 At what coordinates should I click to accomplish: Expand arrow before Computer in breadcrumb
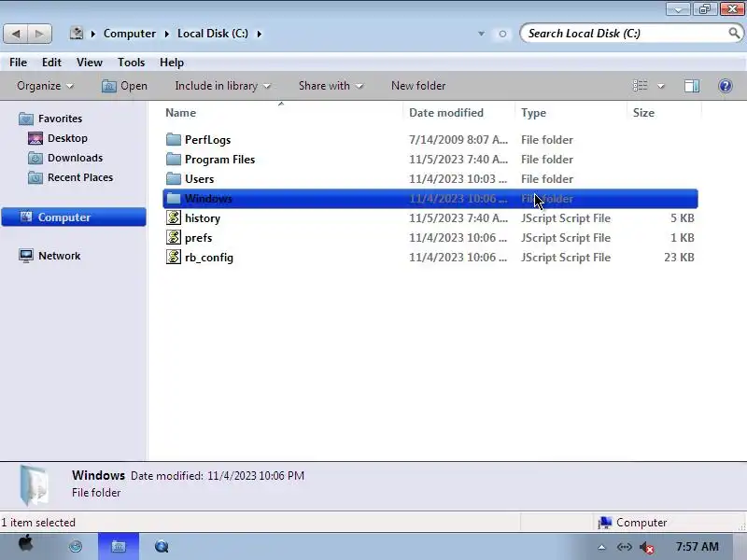pyautogui.click(x=93, y=34)
